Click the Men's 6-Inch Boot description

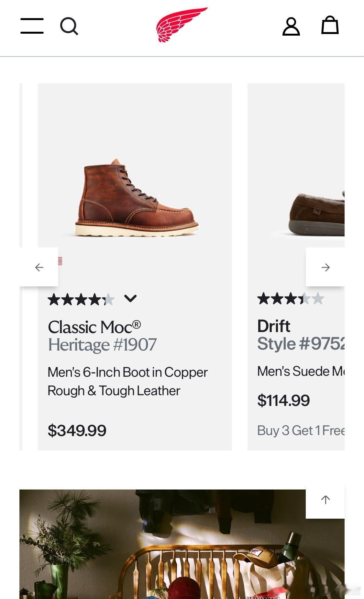point(127,382)
